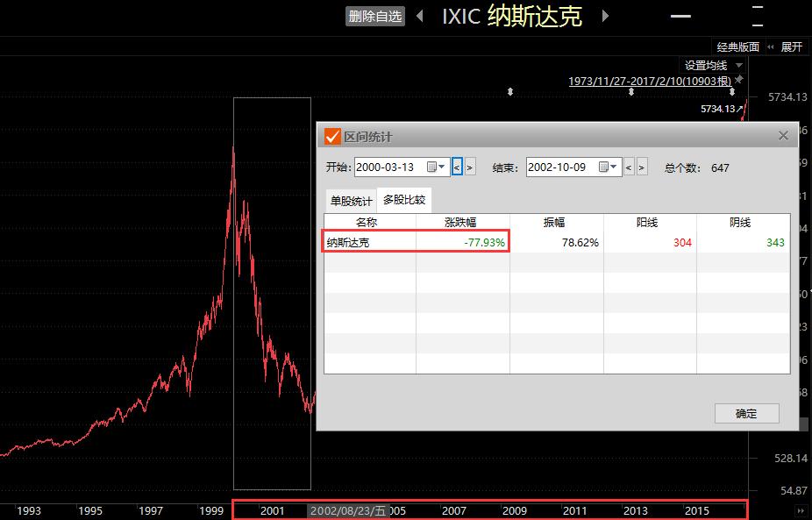812x520 pixels.
Task: Click the 1997 year label on timeline
Action: [x=151, y=510]
